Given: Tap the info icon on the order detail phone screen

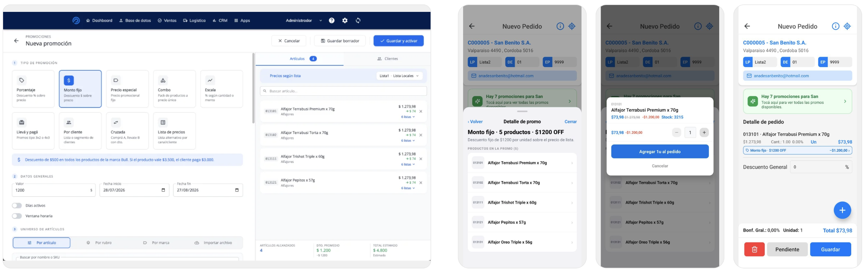Looking at the screenshot, I should (x=835, y=26).
